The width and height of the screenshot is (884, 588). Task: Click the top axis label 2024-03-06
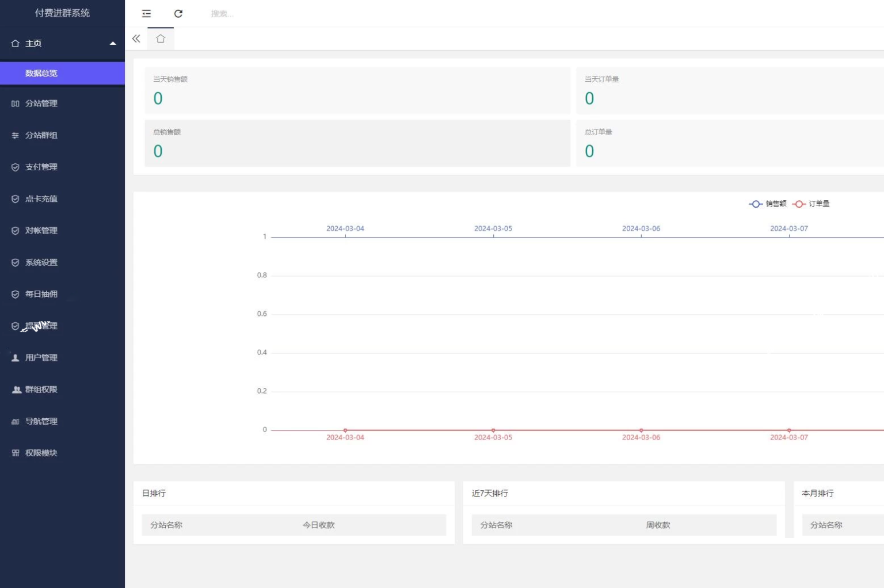coord(641,228)
